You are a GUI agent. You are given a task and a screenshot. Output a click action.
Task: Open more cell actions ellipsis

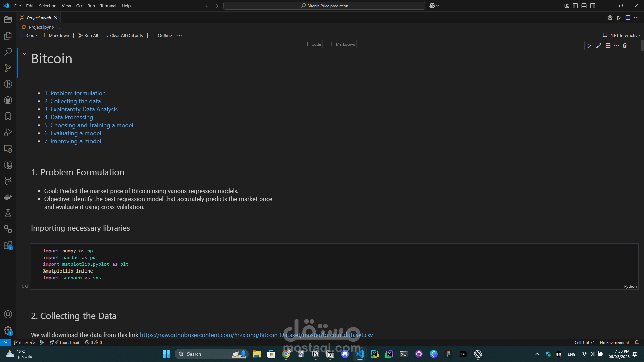(x=616, y=46)
